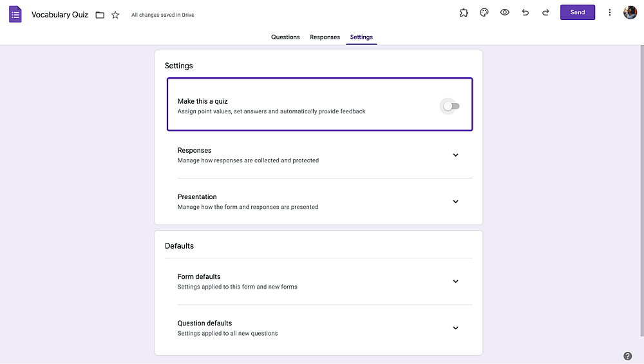Click "Settings applied to all new questions" text
The height and width of the screenshot is (364, 644).
[227, 333]
